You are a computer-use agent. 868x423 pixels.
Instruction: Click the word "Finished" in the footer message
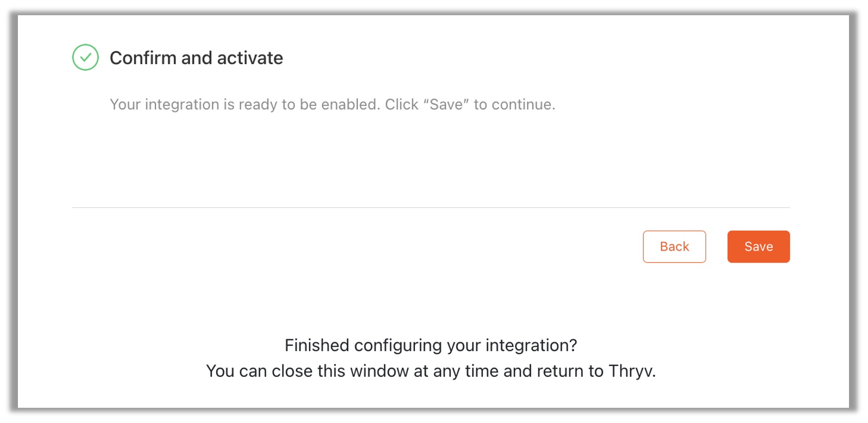[x=317, y=345]
